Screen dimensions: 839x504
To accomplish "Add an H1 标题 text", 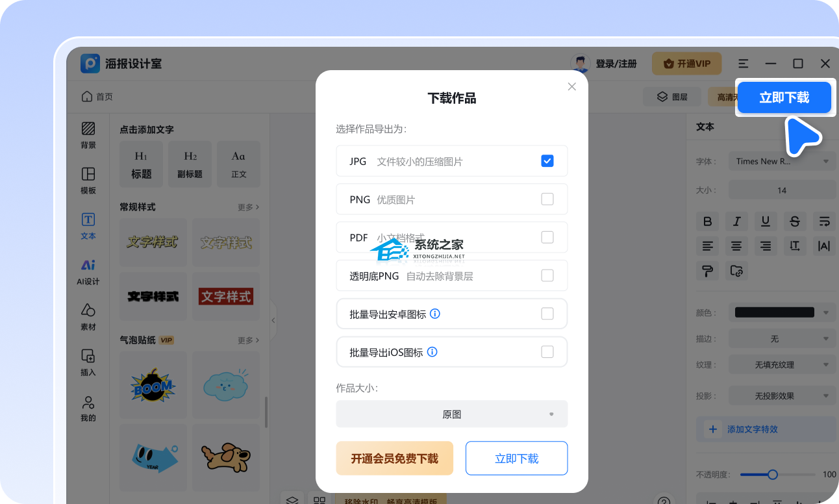I will (x=142, y=165).
